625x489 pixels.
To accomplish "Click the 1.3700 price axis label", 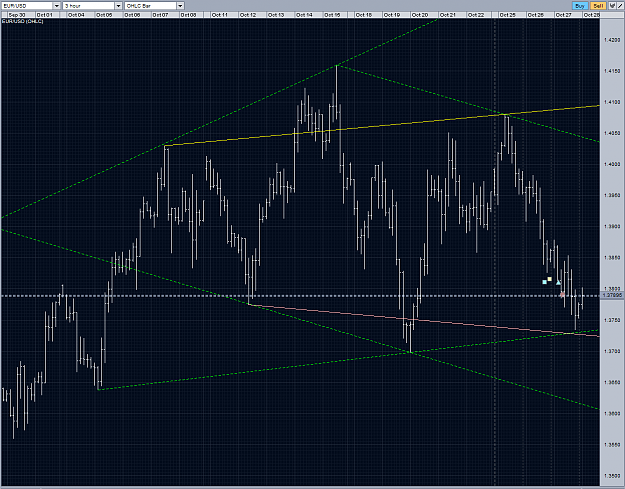I will click(x=612, y=351).
